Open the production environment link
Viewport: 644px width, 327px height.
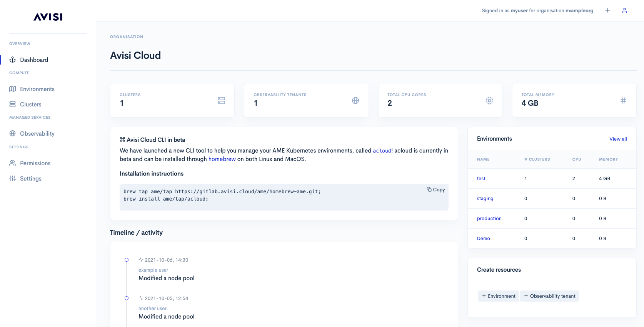coord(489,218)
